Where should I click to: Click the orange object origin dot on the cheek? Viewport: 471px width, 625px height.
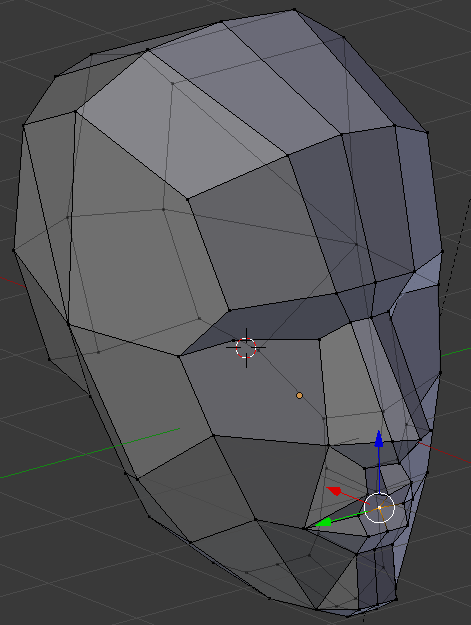pos(299,395)
